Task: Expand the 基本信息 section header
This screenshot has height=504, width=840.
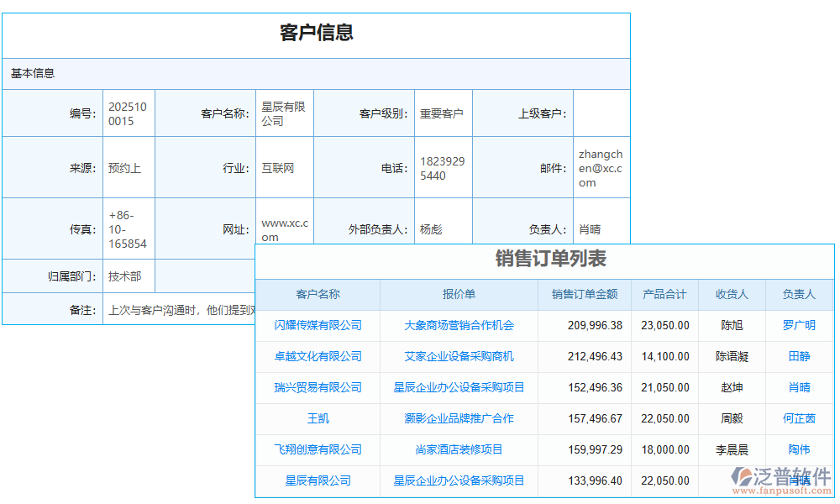Action: [x=32, y=74]
